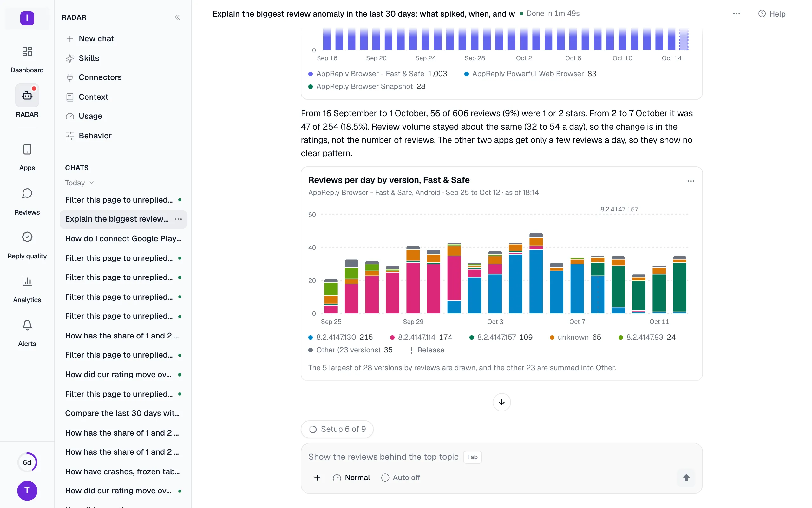Open Reply quality section
Viewport: 812px width, 508px height.
[x=27, y=245]
